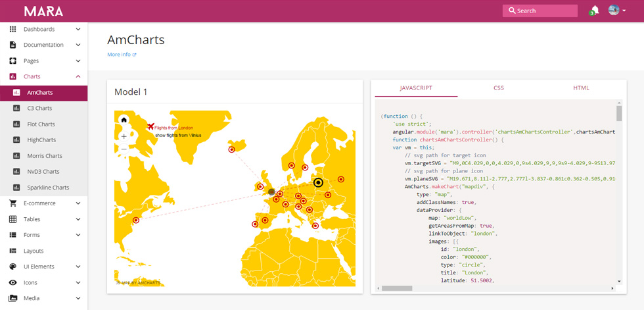Viewport: 644px width, 310px height.
Task: Click the MARA logo
Action: 43,11
